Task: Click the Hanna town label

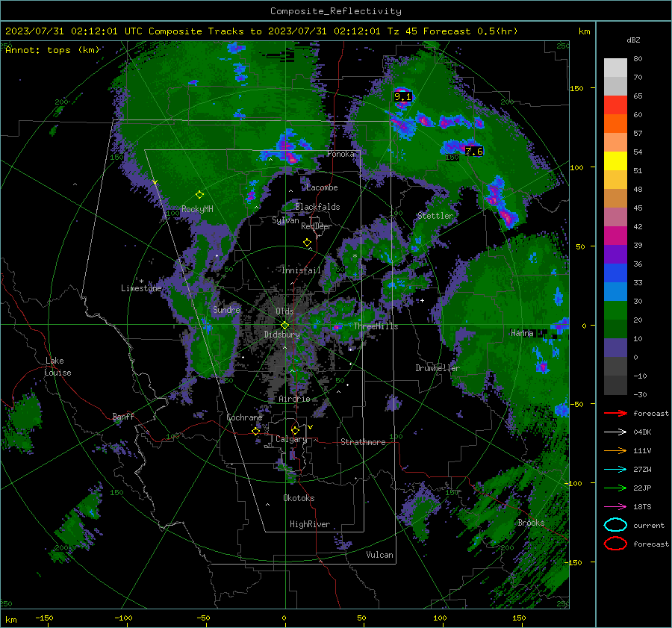Action: (x=522, y=333)
